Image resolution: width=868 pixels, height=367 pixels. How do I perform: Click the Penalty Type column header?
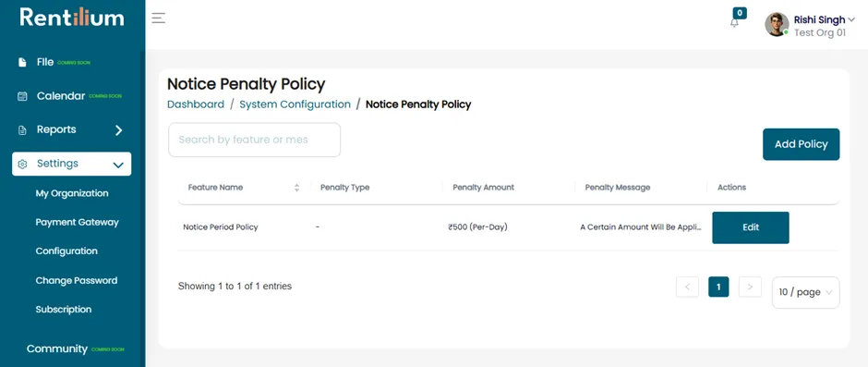pos(344,188)
